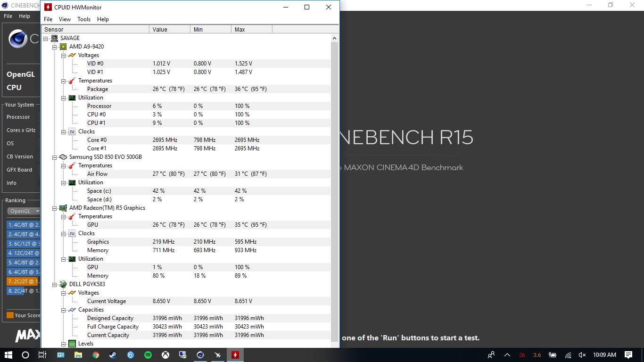Open HWMonitor View menu
Screen dimensions: 644x362
click(x=65, y=19)
